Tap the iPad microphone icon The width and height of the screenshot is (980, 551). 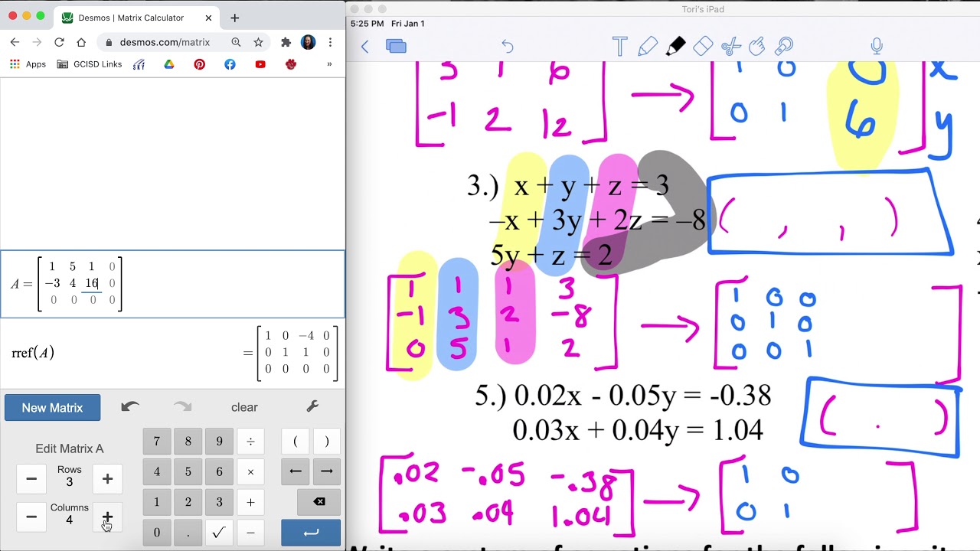(x=877, y=47)
